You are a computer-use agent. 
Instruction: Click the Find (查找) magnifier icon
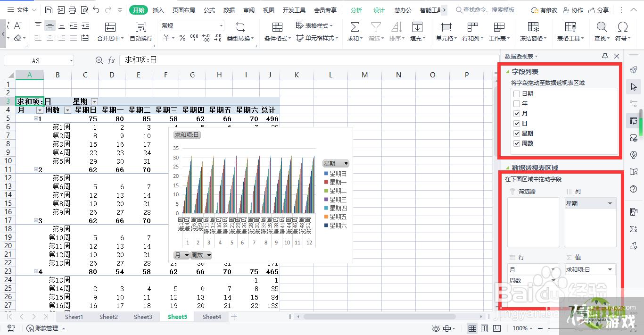point(602,27)
